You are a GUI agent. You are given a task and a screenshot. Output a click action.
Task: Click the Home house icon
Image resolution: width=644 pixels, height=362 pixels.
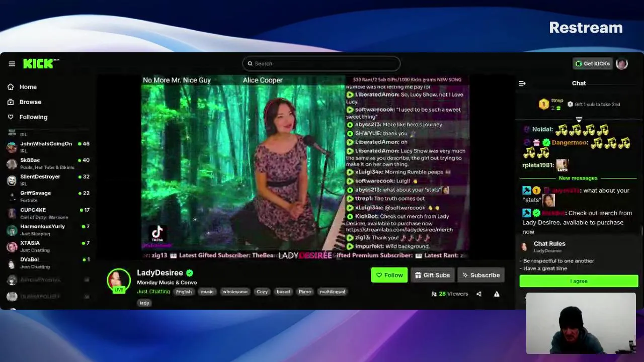click(11, 87)
